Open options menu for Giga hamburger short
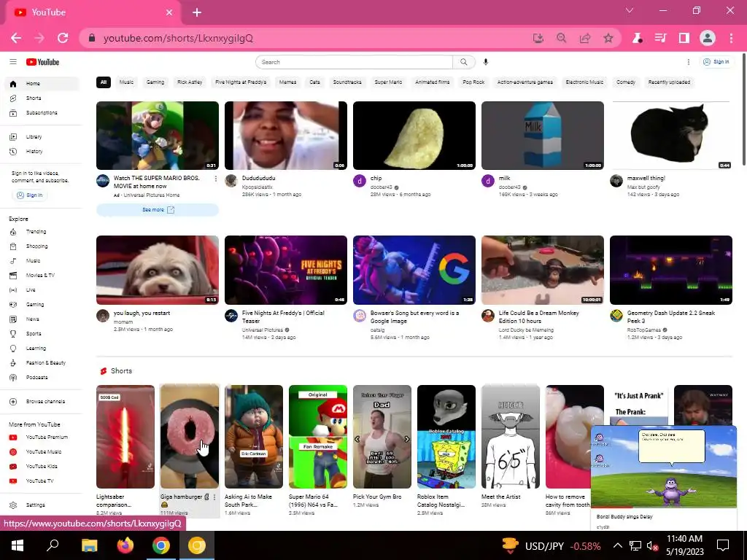The image size is (747, 560). point(214,497)
